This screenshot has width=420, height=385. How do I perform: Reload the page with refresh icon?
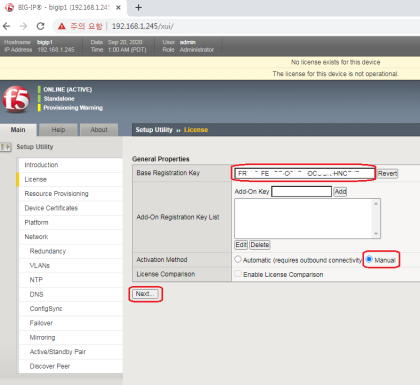click(x=40, y=26)
